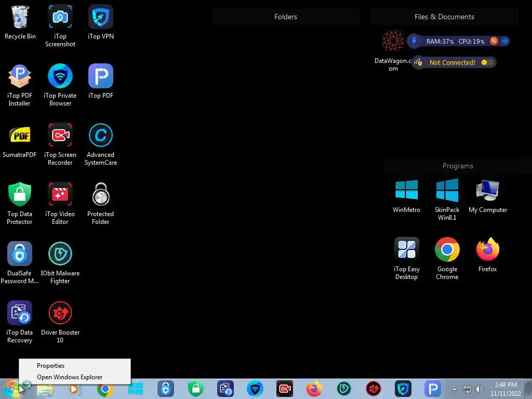
Task: Open iTop VPN from the taskbar
Action: [x=403, y=389]
